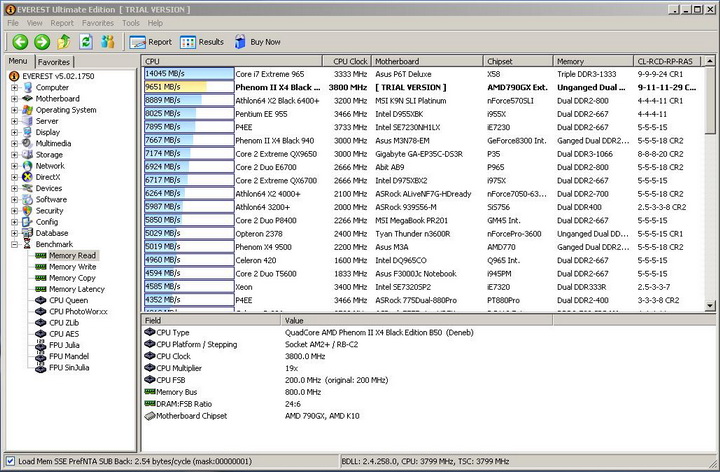Select the Software tree icon
This screenshot has width=720, height=472.
28,199
